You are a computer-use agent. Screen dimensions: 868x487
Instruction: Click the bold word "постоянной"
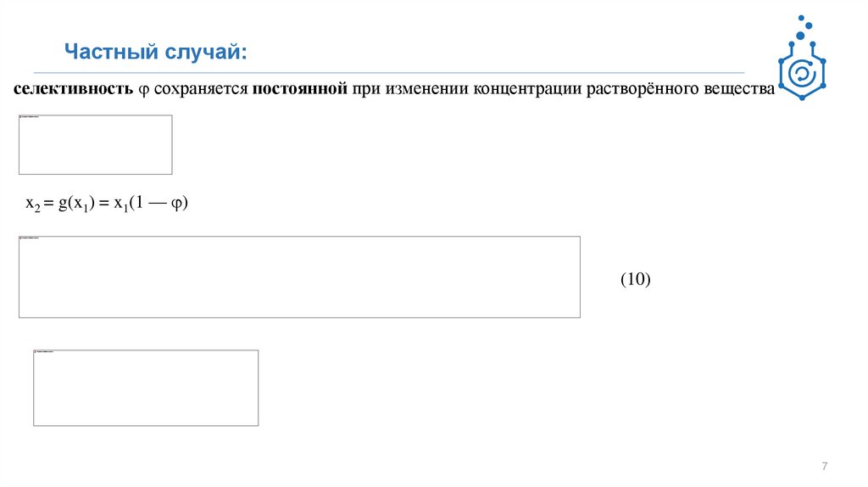(x=300, y=89)
